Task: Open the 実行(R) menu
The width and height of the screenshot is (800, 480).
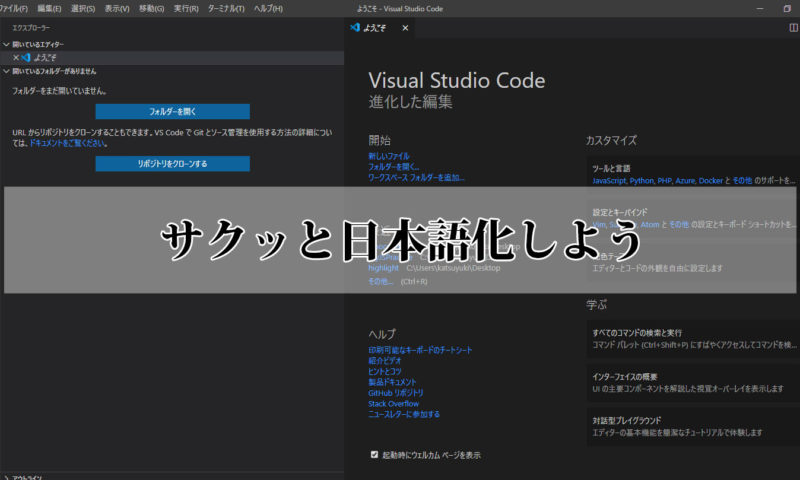Action: (186, 9)
